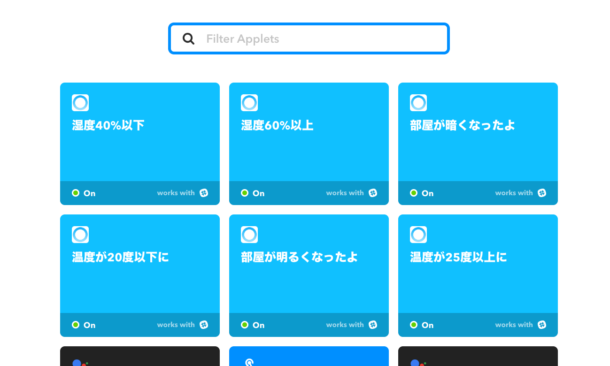Click works-with Slack icon on 温度が25度以上に card
This screenshot has height=366, width=610.
click(x=542, y=325)
